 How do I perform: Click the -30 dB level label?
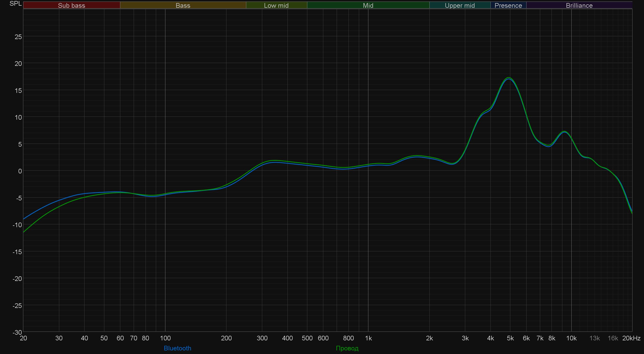click(17, 332)
